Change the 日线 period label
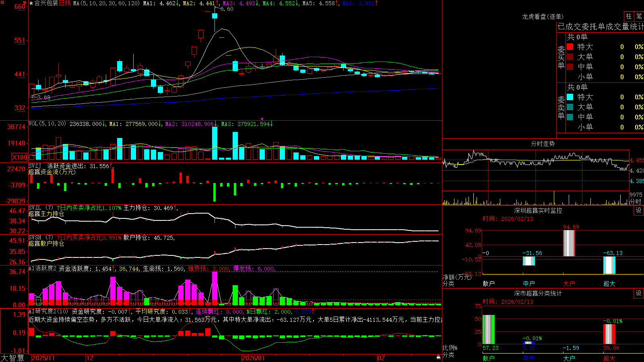Viewport: 644px width, 362px height. pos(65,3)
